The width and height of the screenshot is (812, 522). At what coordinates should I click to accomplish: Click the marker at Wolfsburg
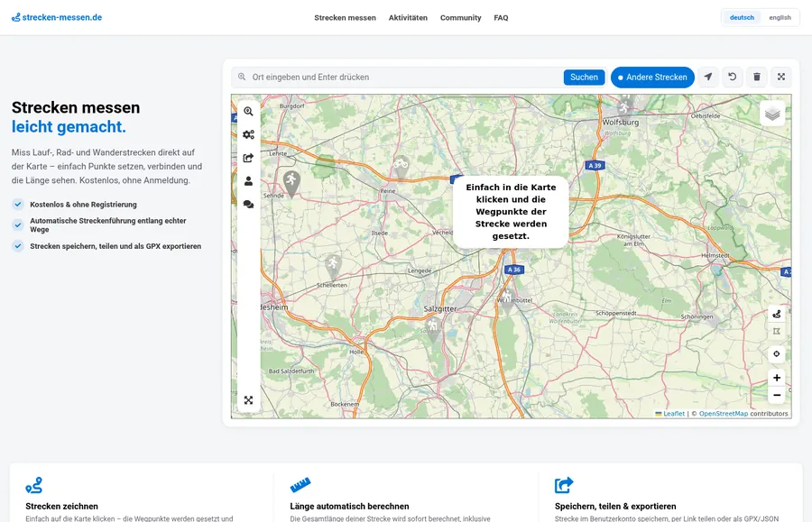[624, 107]
